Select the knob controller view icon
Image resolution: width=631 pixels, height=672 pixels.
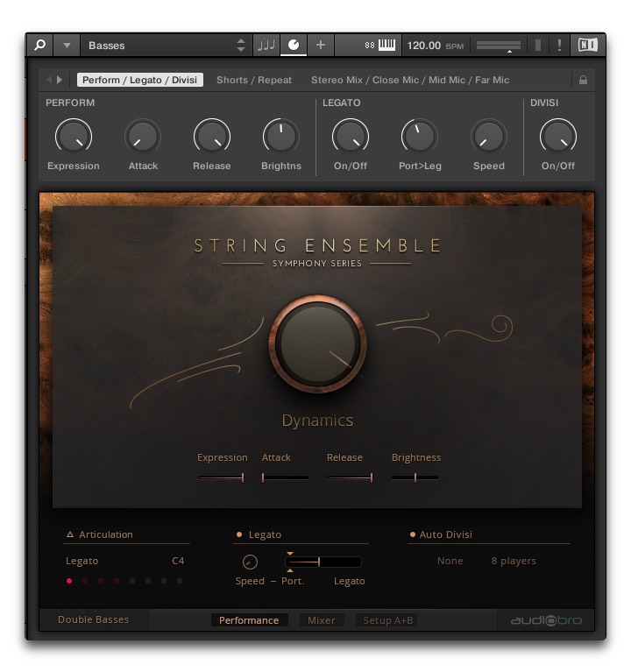(294, 45)
